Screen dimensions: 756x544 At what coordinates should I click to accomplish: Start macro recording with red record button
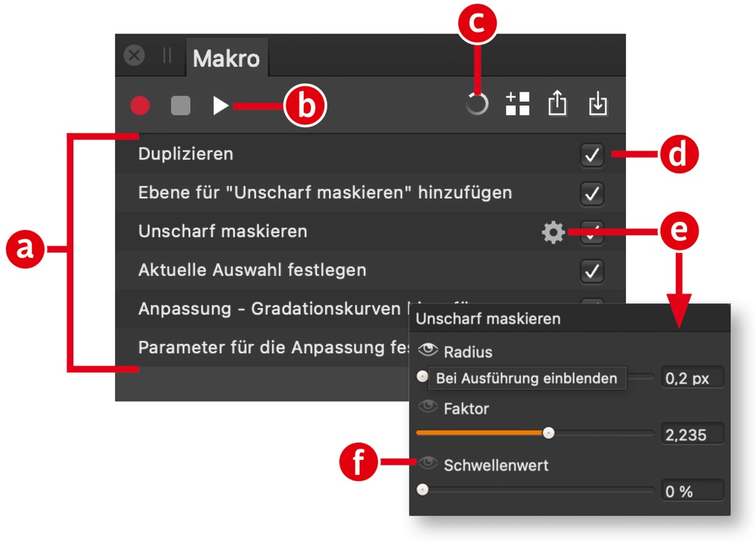140,105
